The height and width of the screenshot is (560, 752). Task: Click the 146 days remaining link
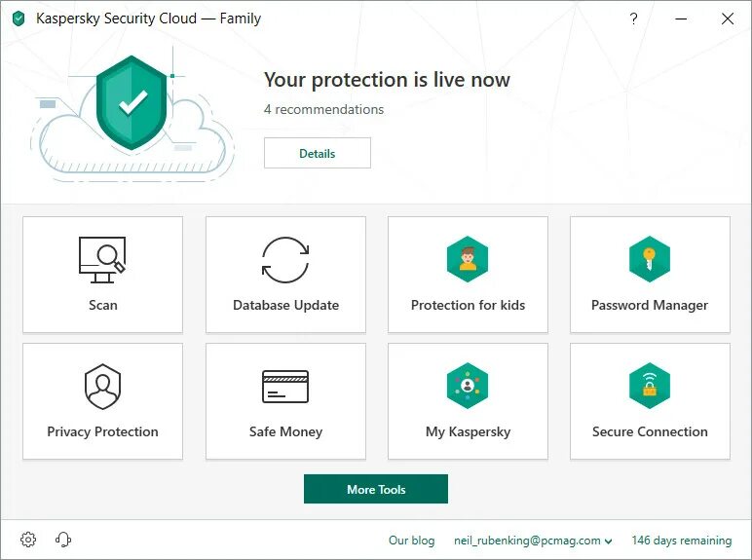click(x=682, y=541)
